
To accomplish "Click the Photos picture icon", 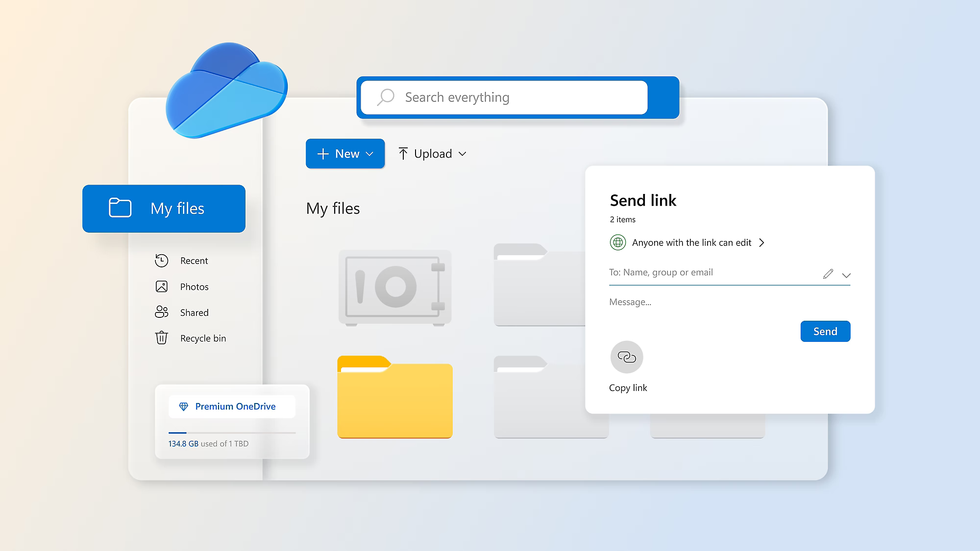I will pyautogui.click(x=161, y=287).
